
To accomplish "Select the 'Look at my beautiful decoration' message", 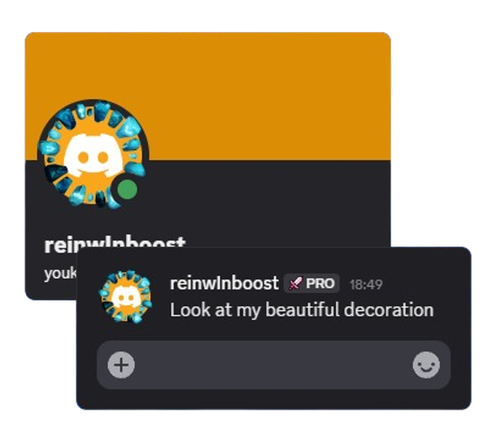I will coord(302,311).
